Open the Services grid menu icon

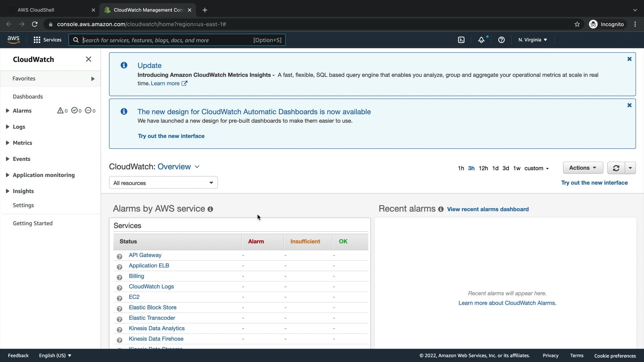(37, 40)
